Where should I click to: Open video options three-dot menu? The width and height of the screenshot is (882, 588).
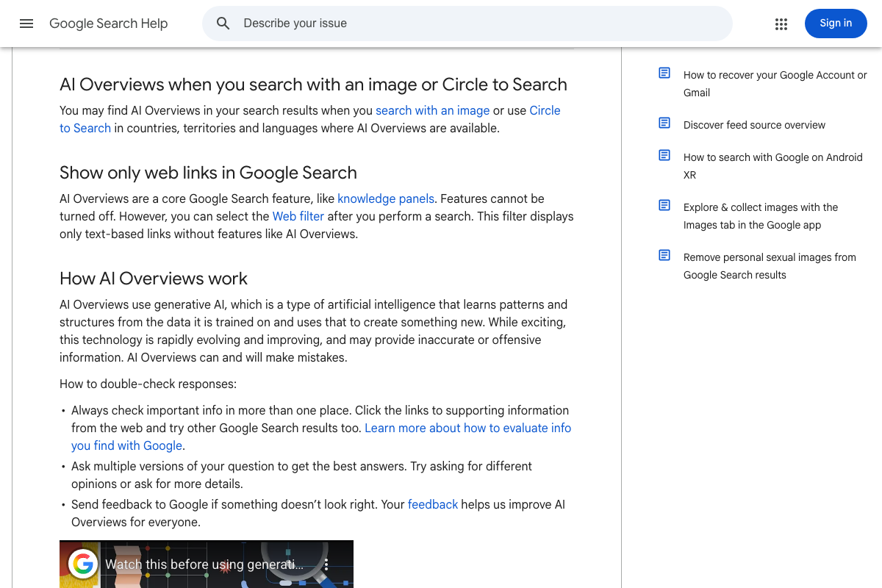[x=327, y=564]
